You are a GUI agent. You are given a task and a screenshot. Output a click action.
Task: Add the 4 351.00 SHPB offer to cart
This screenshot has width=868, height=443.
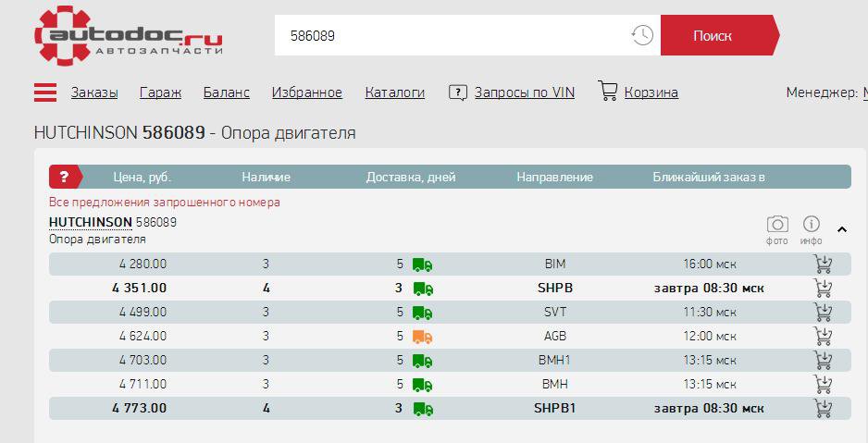click(x=824, y=289)
